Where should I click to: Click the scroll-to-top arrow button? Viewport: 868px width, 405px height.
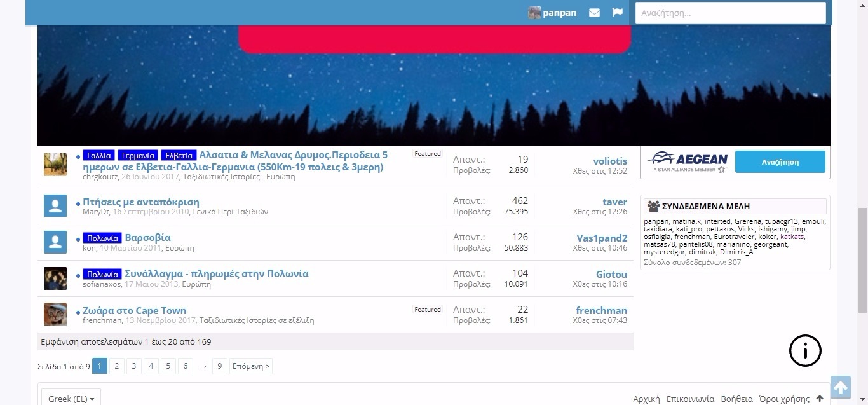[840, 387]
